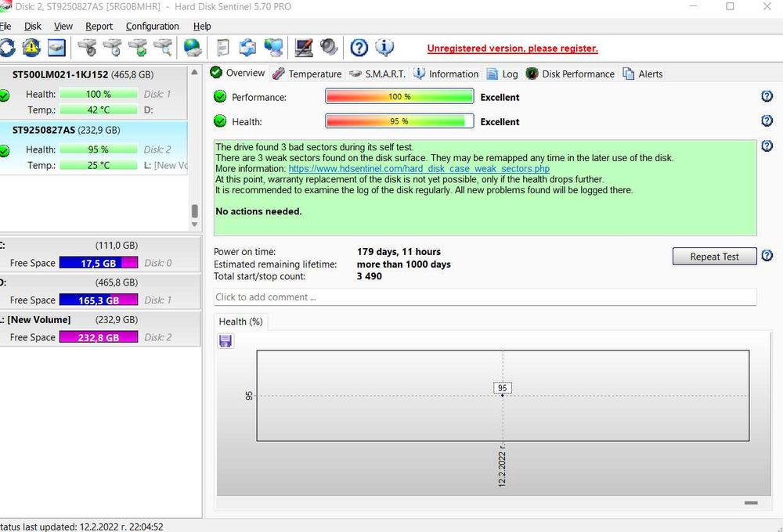
Task: Open the hdsentinel weak sectors link
Action: [419, 169]
